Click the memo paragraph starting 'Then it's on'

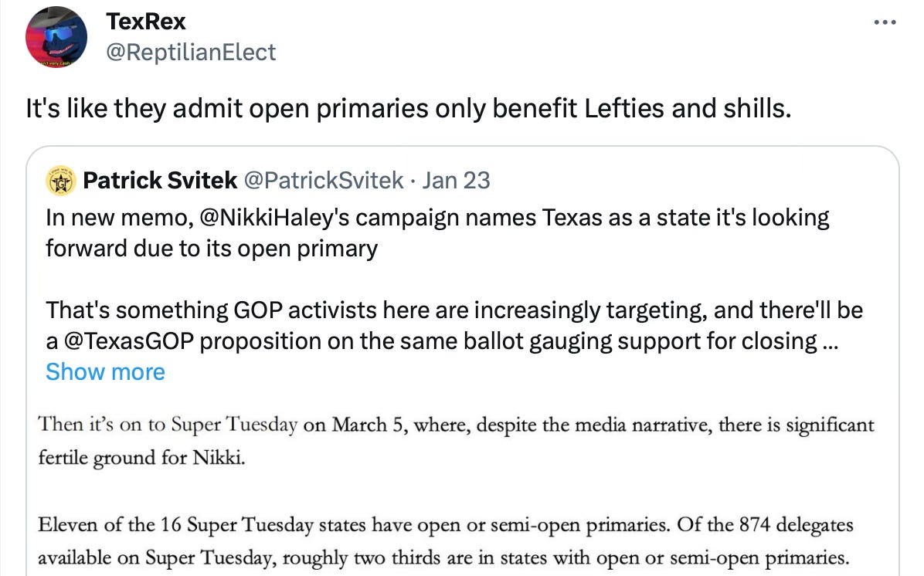point(456,441)
